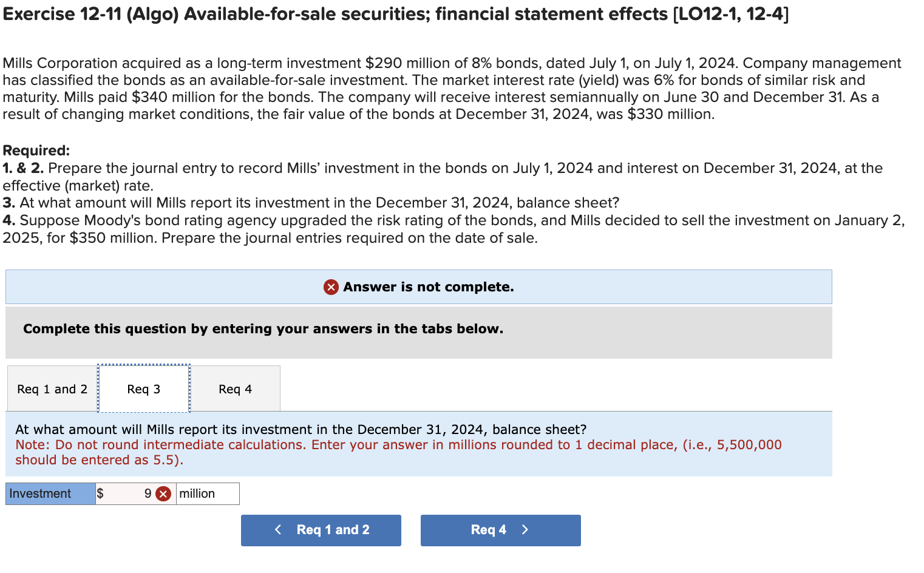Click the 'Answer is not complete' banner text
Image resolution: width=924 pixels, height=573 pixels.
[427, 286]
